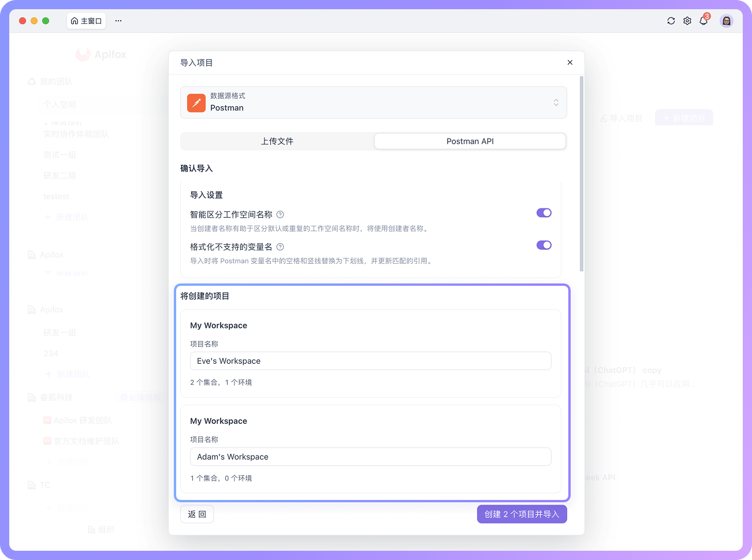752x560 pixels.
Task: Click the 导入设置 heading
Action: pyautogui.click(x=206, y=195)
